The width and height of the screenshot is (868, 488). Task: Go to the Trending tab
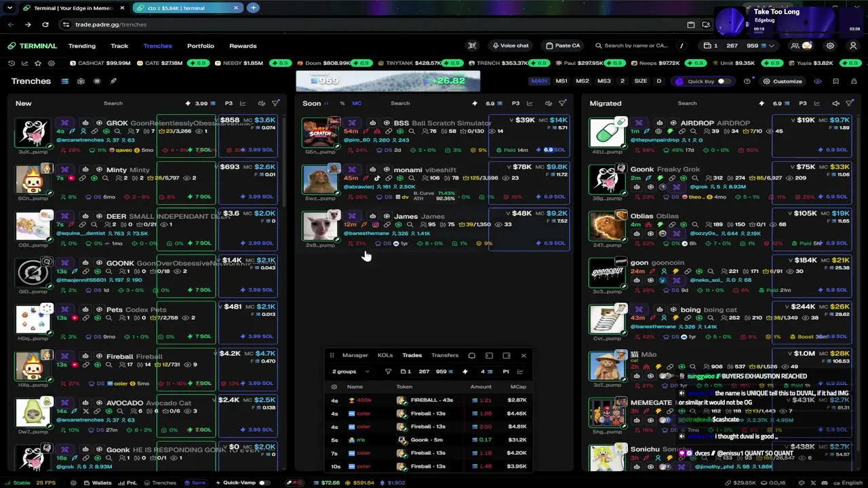pyautogui.click(x=82, y=45)
